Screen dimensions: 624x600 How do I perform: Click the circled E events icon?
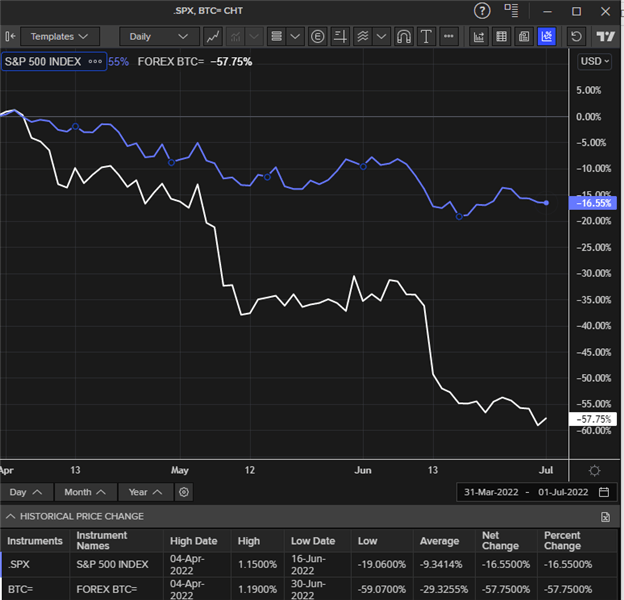pos(318,37)
